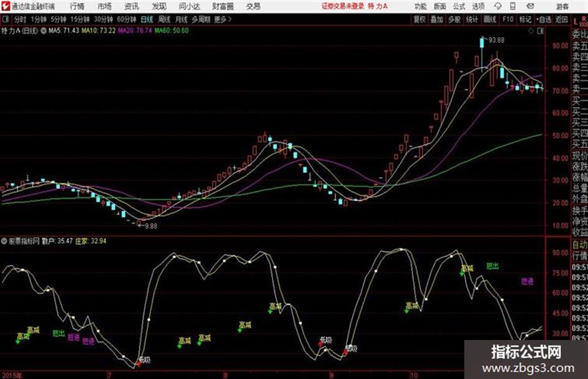588x379 pixels.
Task: Click the 庄家: 32.94 indicator value
Action: [91, 241]
